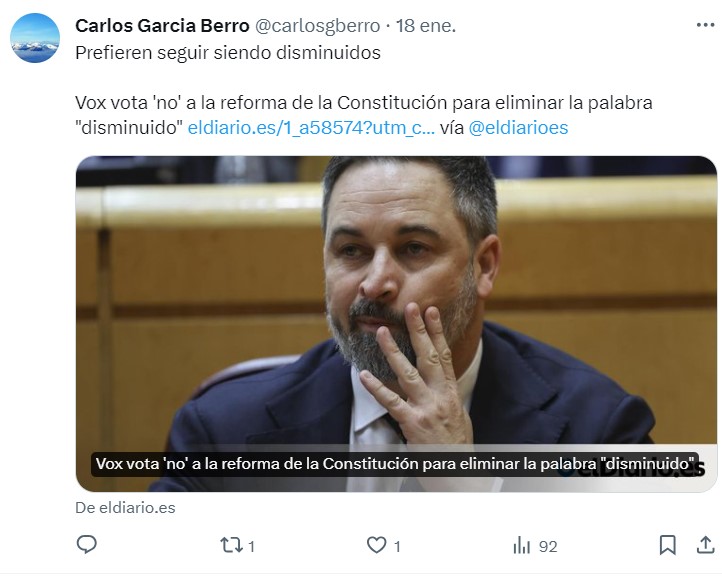Screen dimensions: 722x577
Task: Click the Vox vota 'no' card headline
Action: point(395,463)
